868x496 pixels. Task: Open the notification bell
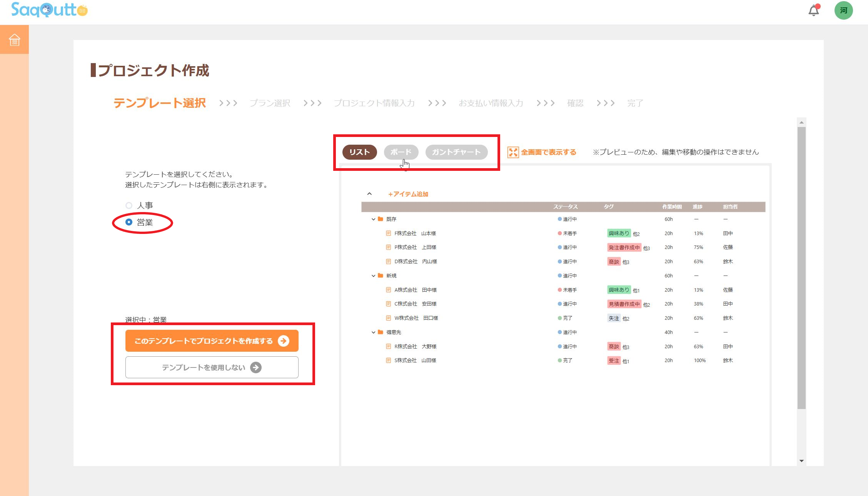[813, 10]
